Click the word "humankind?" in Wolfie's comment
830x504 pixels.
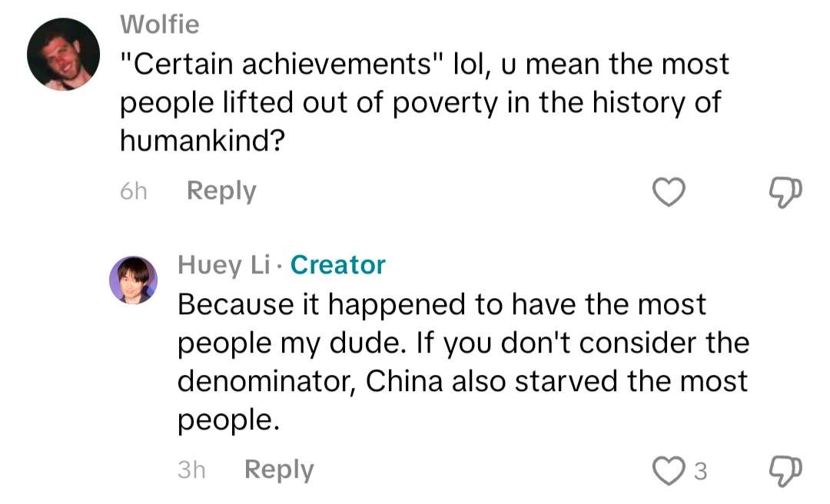[x=198, y=141]
